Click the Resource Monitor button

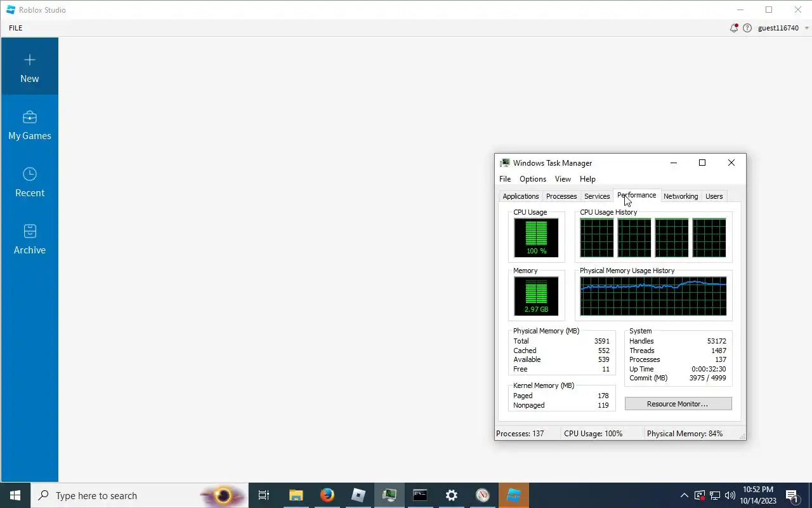(678, 404)
